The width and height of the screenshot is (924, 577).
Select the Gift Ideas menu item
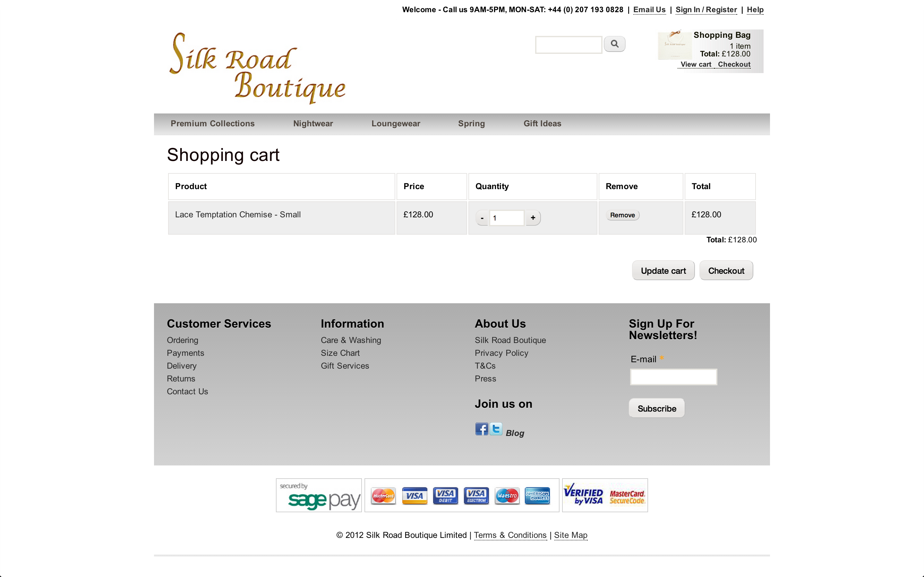pyautogui.click(x=542, y=124)
